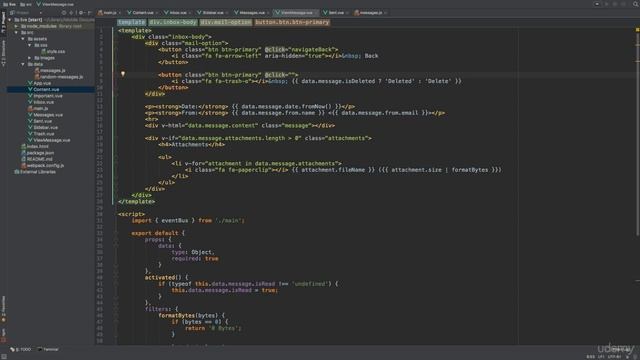640x360 pixels.
Task: Click LF line separator in status bar
Action: [601, 357]
